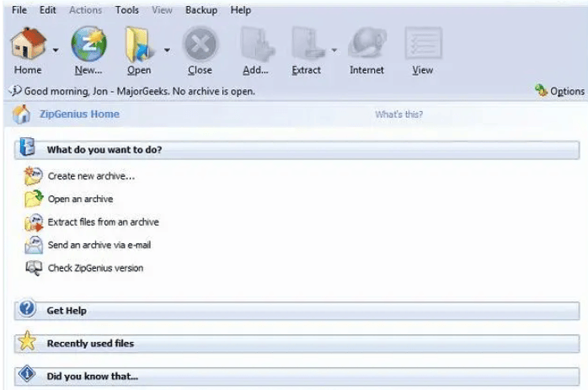Click the Open an archive folder icon
Screen dimensions: 588x390
click(x=34, y=199)
